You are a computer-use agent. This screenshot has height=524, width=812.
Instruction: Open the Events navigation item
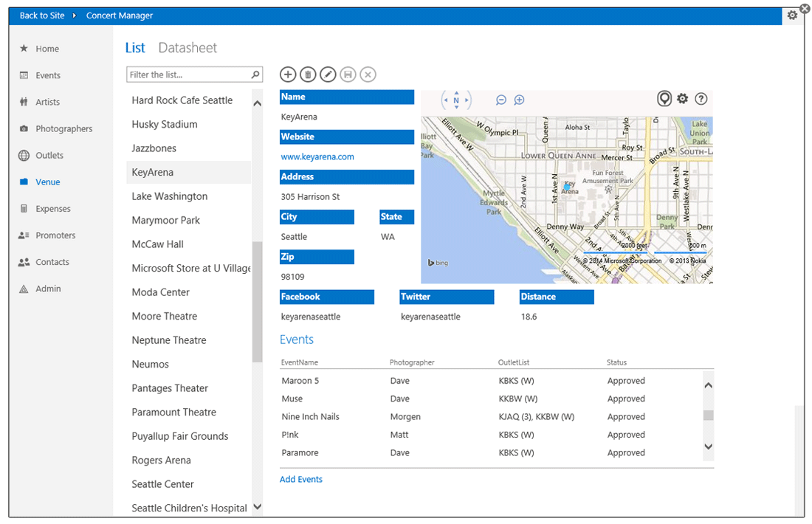coord(48,75)
